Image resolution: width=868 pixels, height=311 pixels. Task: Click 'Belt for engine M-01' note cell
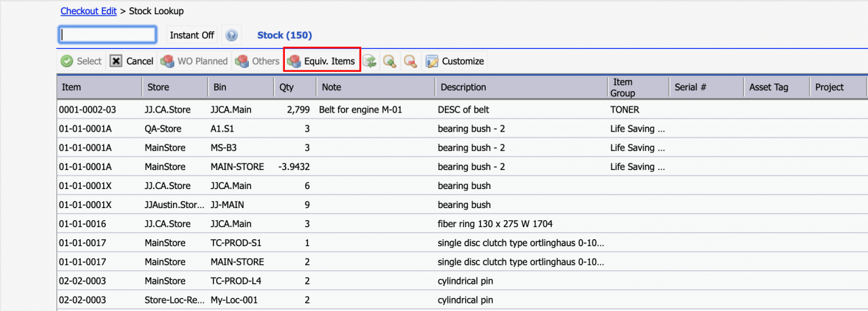[x=361, y=109]
